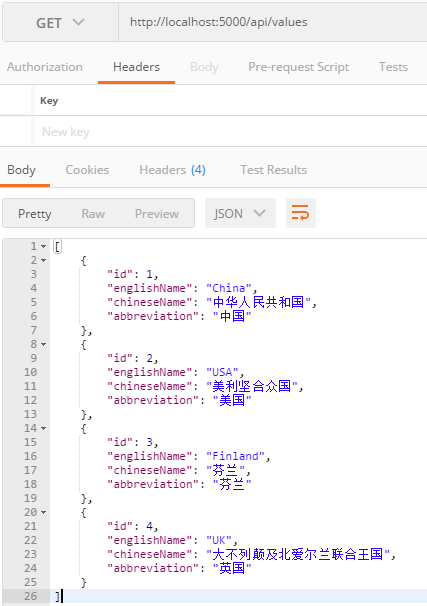Click the "USA" value text
427x606 pixels.
(222, 372)
